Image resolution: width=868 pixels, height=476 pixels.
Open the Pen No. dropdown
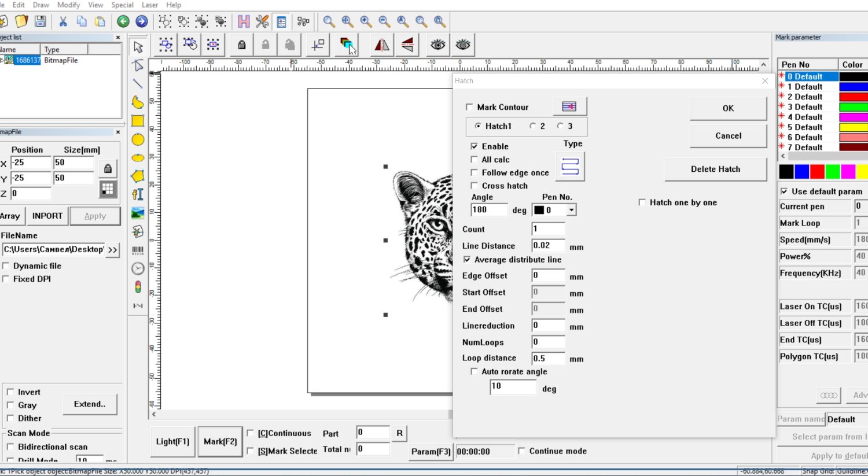[571, 211]
